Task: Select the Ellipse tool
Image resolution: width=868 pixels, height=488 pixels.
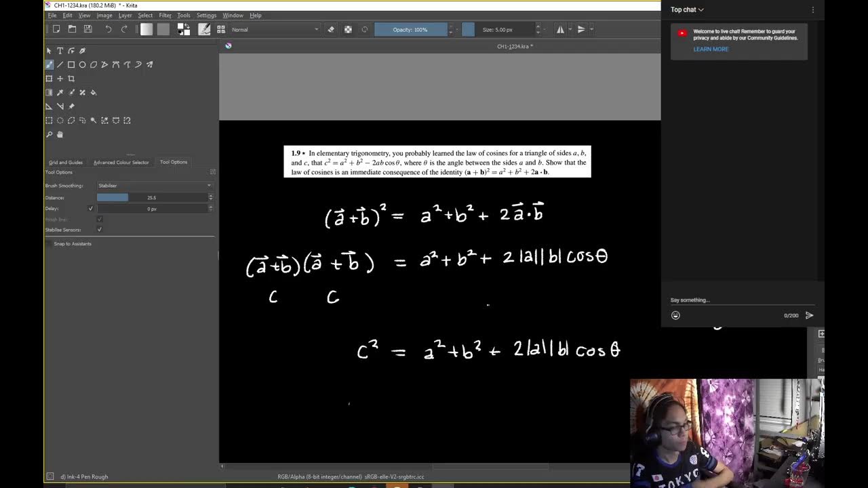Action: point(82,65)
